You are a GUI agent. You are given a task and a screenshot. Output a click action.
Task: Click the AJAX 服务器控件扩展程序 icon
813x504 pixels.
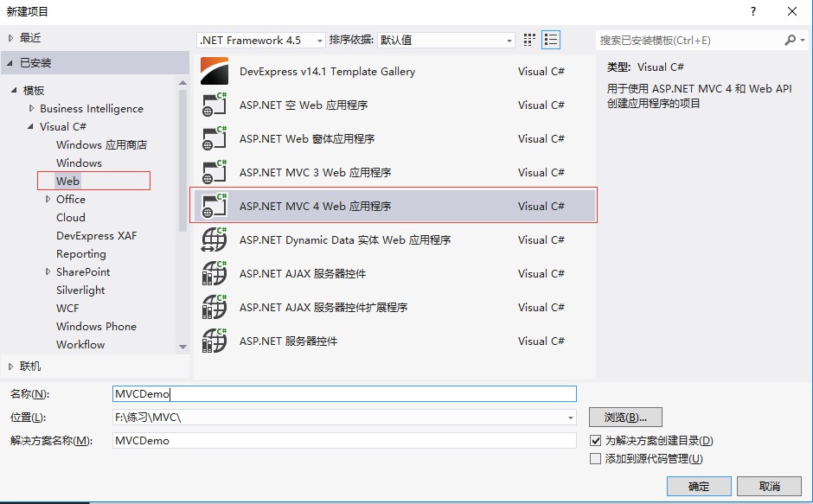(x=214, y=307)
